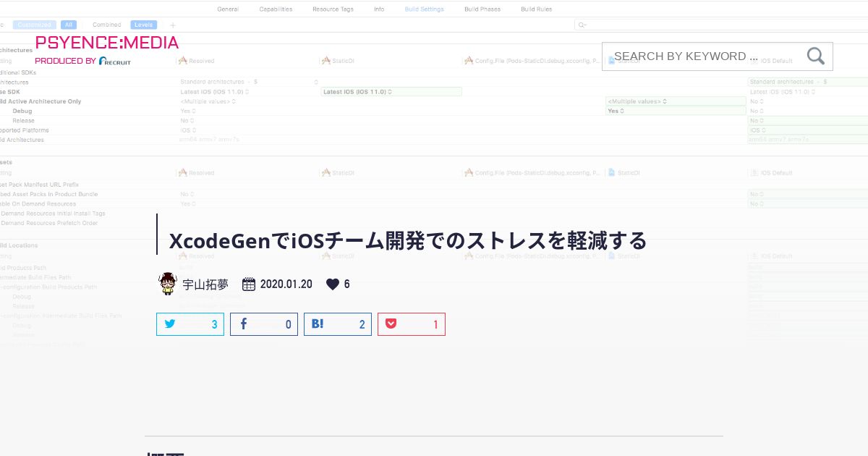This screenshot has height=456, width=868.
Task: Select the calendar icon beside the date
Action: (248, 284)
